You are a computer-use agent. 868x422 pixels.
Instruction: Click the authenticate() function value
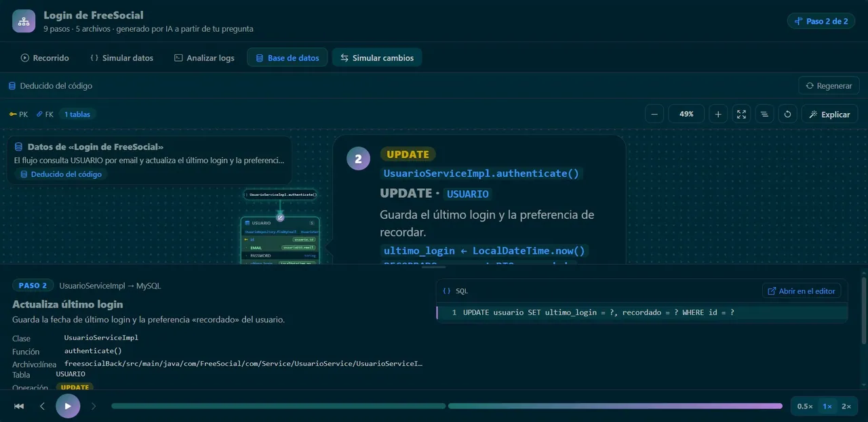(x=93, y=351)
